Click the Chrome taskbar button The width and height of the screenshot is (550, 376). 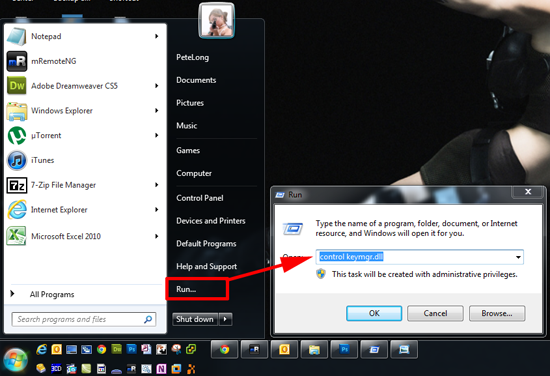[224, 349]
